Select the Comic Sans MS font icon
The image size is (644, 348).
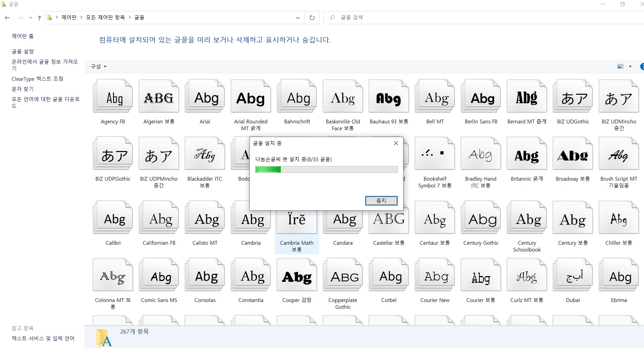coord(159,275)
